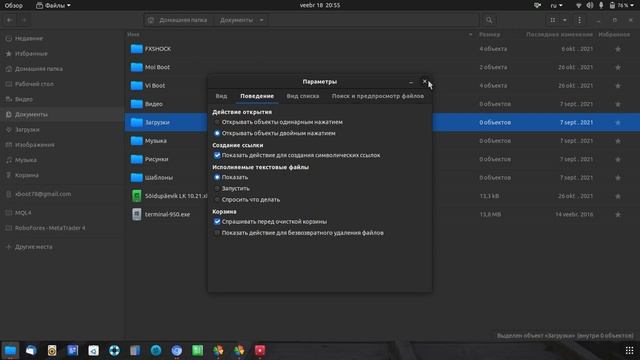Open Обзор activities overview
Screen dimensions: 640x360
[13, 5]
